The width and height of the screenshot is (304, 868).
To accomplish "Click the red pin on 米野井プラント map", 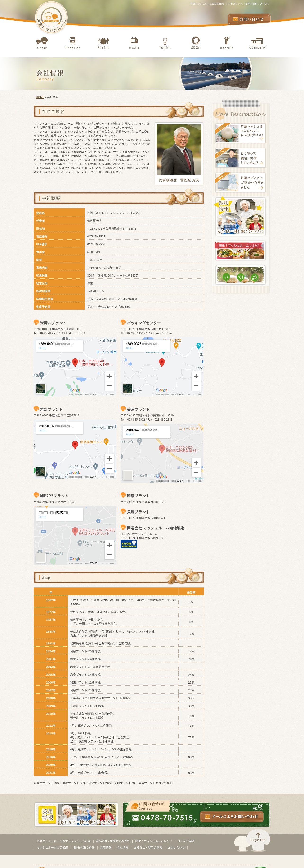I will (x=75, y=362).
